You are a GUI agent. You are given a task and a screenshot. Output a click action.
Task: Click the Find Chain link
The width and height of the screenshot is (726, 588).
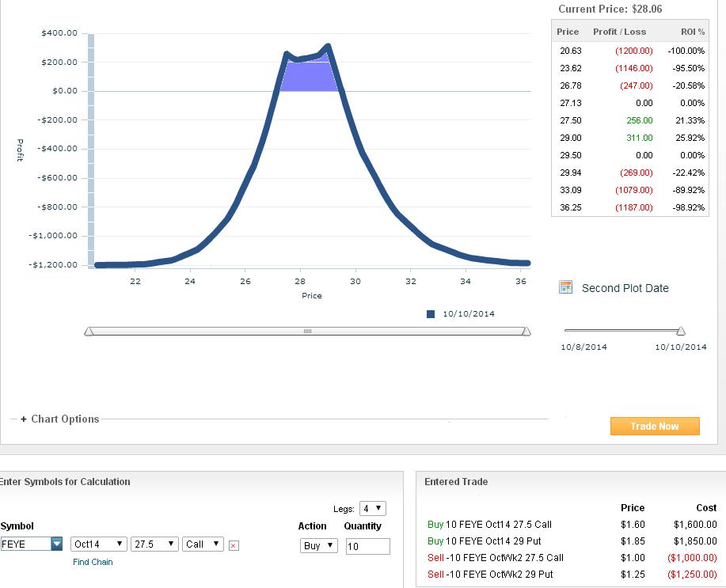pyautogui.click(x=93, y=562)
